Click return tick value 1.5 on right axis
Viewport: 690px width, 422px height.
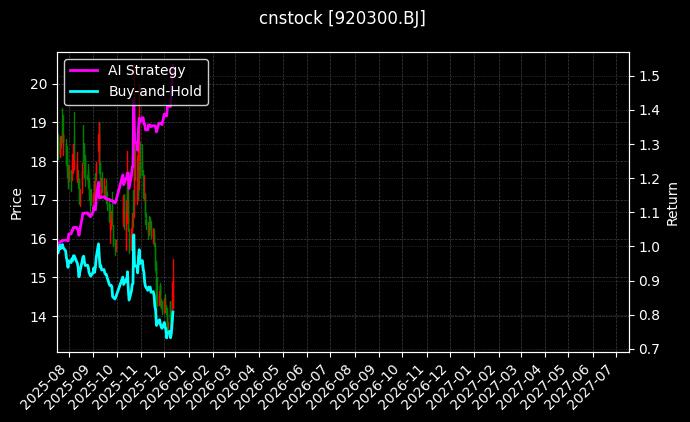click(x=649, y=76)
